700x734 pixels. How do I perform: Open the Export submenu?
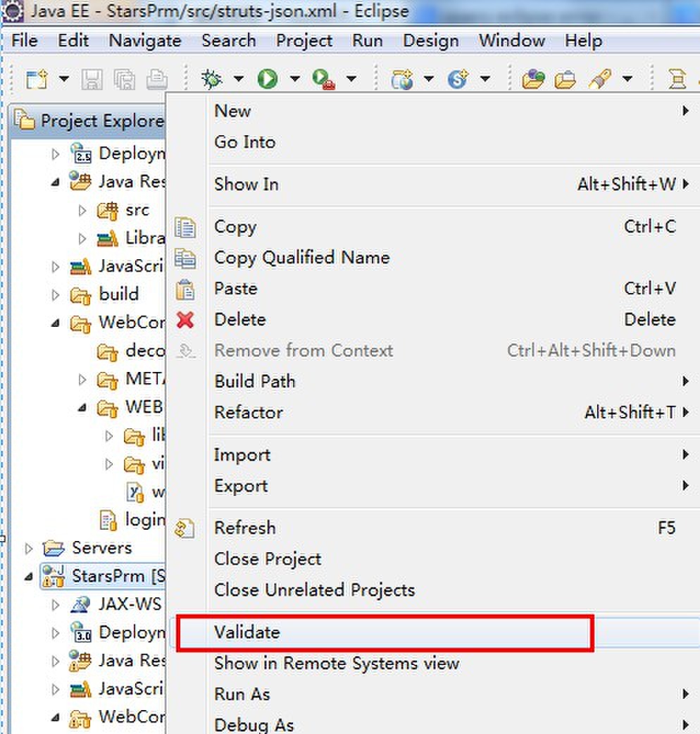(432, 486)
